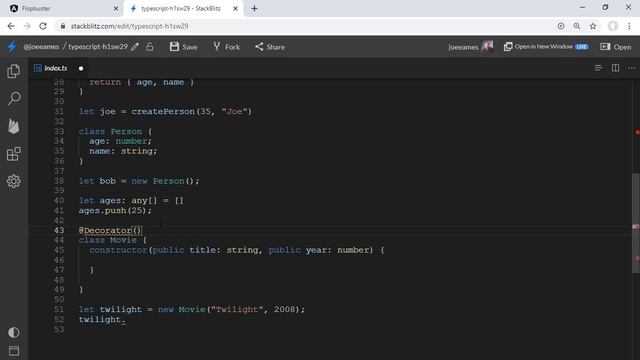Image resolution: width=640 pixels, height=360 pixels.
Task: Click the address bar URL
Action: tap(129, 26)
